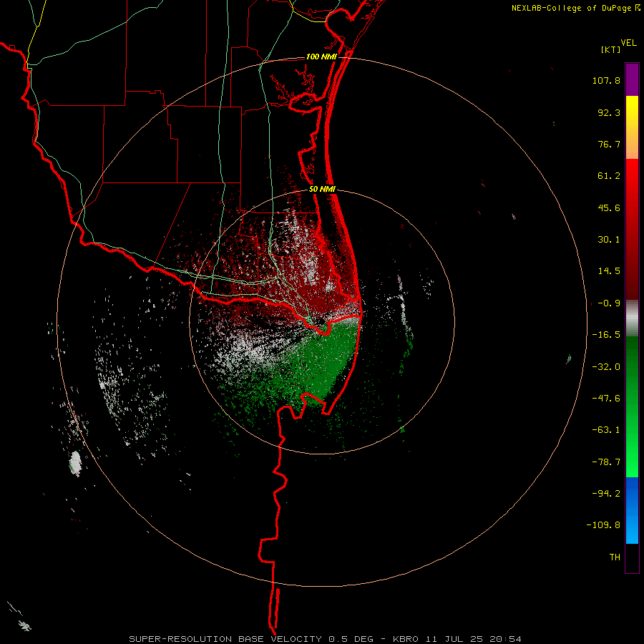Click the 20:54 timestamp in caption

coord(506,639)
